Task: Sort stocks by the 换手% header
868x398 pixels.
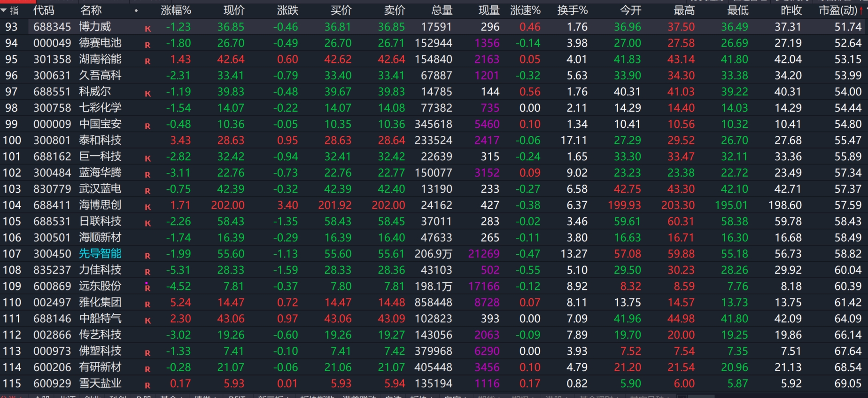Action: [x=573, y=10]
